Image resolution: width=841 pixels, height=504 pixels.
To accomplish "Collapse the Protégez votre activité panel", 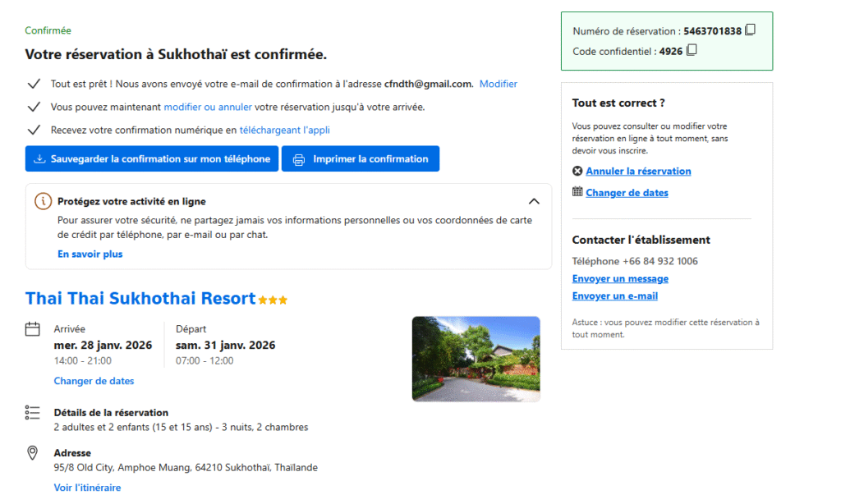I will (x=534, y=201).
